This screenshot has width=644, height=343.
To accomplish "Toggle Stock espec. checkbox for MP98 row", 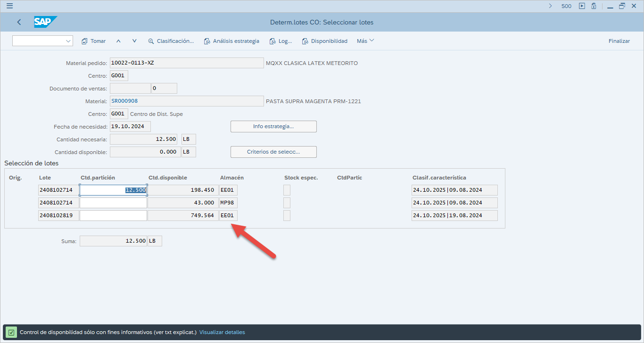I will point(287,203).
